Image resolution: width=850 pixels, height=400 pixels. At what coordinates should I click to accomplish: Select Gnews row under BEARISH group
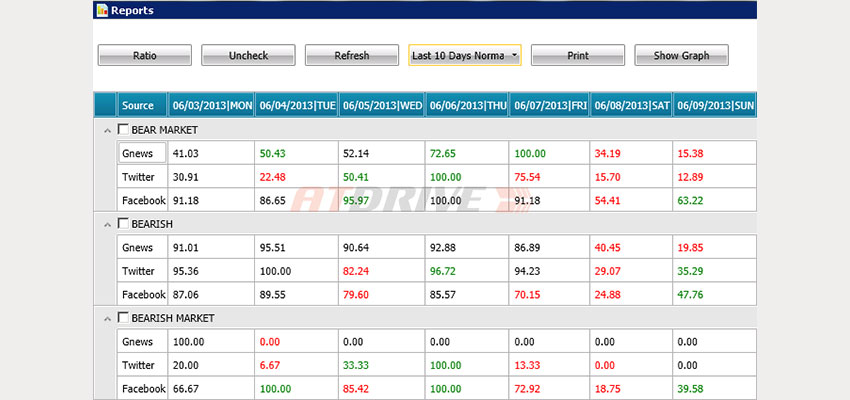point(437,247)
